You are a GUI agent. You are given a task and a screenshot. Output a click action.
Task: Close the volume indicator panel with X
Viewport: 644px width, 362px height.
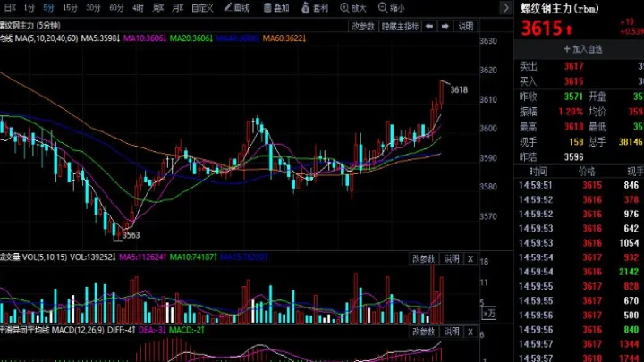click(470, 258)
